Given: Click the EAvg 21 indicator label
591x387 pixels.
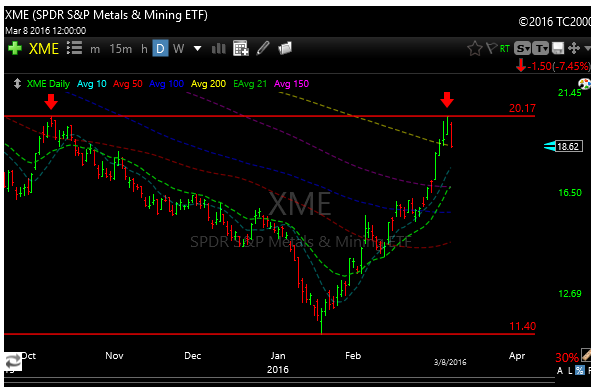Looking at the screenshot, I should pos(250,84).
